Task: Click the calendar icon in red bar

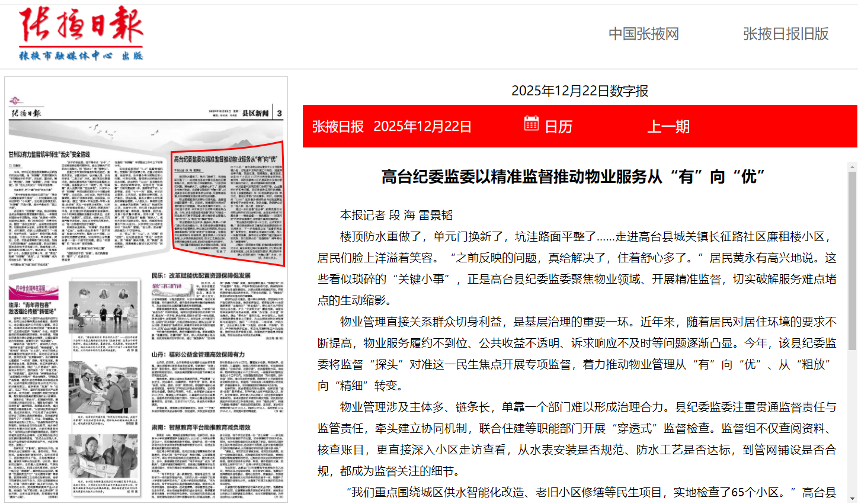Action: tap(531, 123)
